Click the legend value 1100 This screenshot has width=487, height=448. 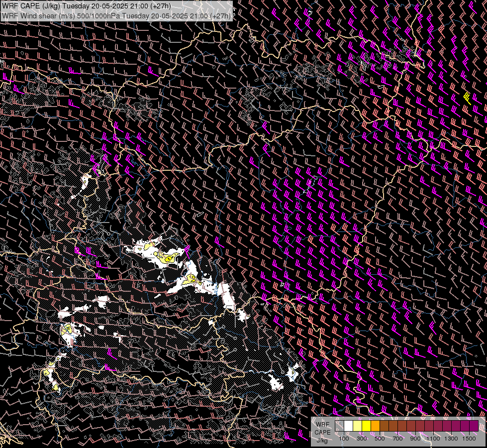[433, 439]
